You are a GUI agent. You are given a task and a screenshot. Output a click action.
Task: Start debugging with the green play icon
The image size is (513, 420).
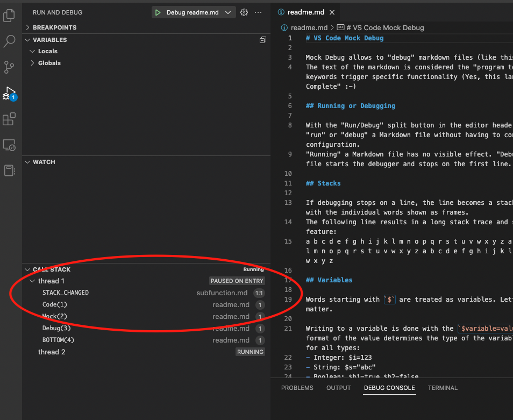[x=158, y=12]
